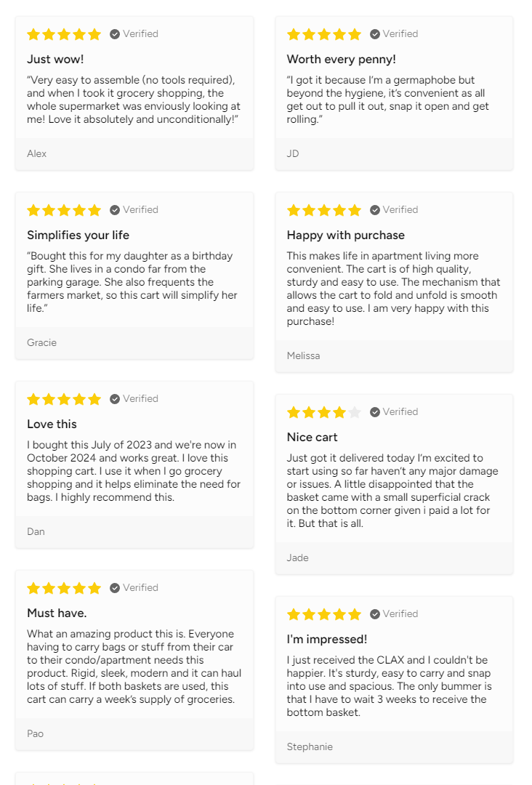Click reviewer name Stephanie
Screen dimensions: 532x785
pyautogui.click(x=310, y=746)
